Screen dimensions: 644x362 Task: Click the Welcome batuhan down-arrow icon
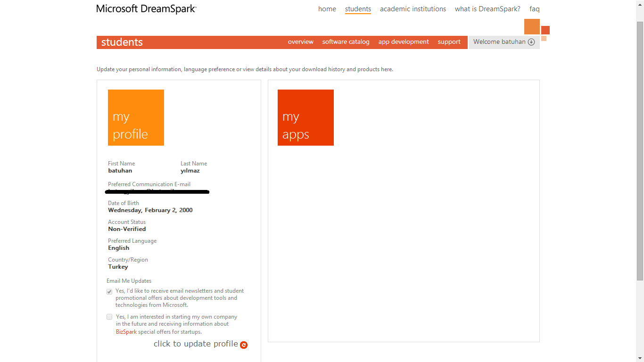coord(531,42)
